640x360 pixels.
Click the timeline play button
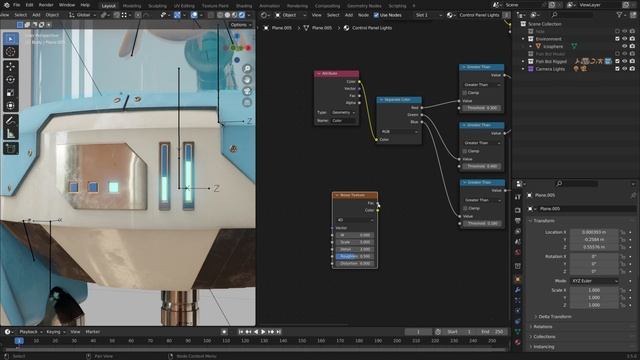coord(263,332)
